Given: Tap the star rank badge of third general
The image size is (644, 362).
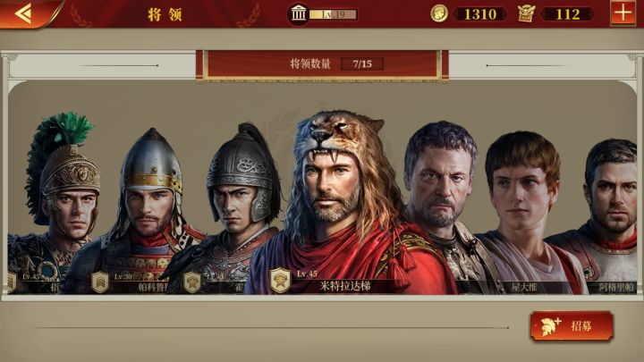Looking at the screenshot, I should [x=192, y=282].
